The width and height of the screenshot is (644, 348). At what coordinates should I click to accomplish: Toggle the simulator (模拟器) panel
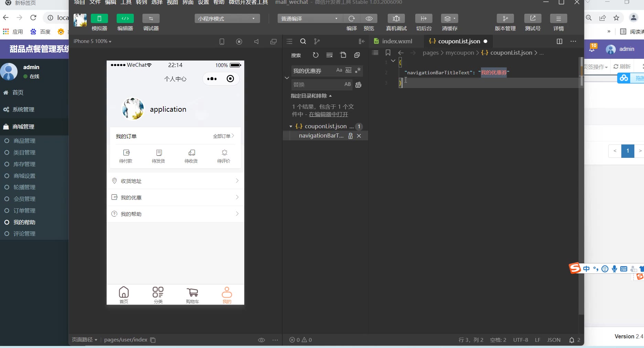99,19
